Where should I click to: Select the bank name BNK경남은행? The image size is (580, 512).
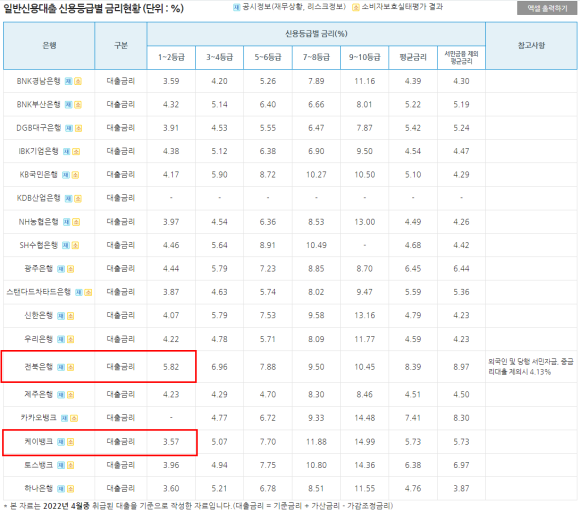[x=38, y=81]
